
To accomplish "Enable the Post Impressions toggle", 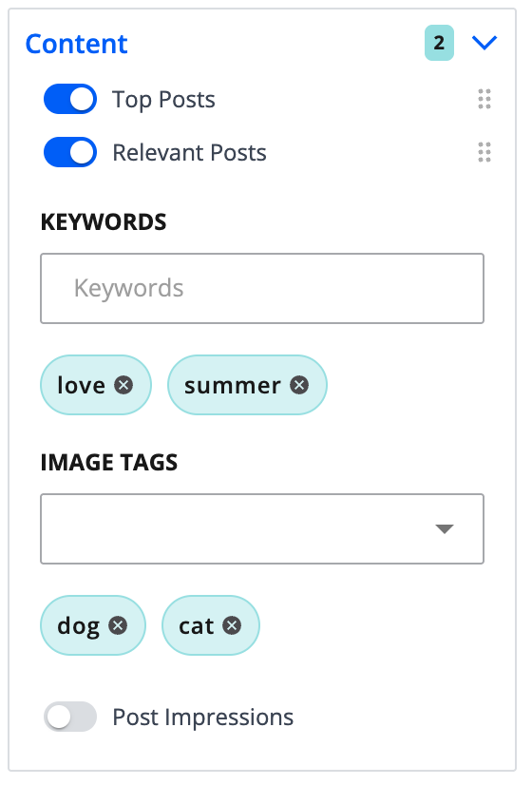I will pos(70,717).
